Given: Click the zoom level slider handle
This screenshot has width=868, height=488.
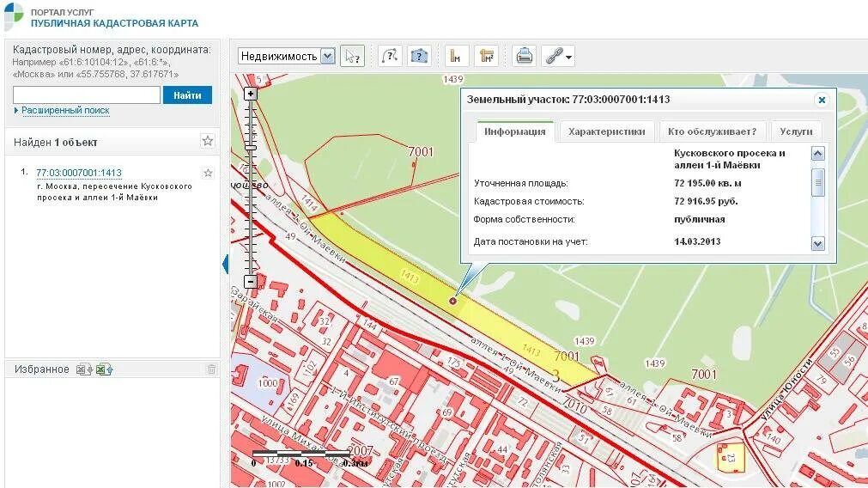Looking at the screenshot, I should tap(251, 148).
